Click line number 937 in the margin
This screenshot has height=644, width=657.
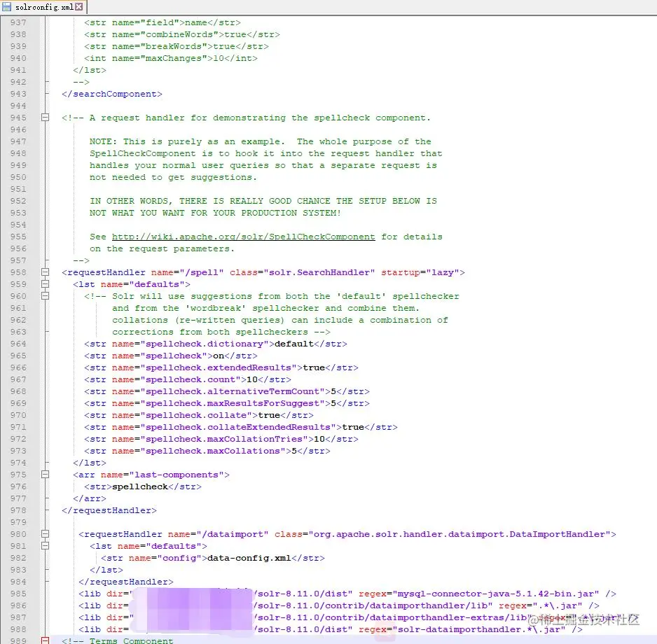tap(18, 22)
